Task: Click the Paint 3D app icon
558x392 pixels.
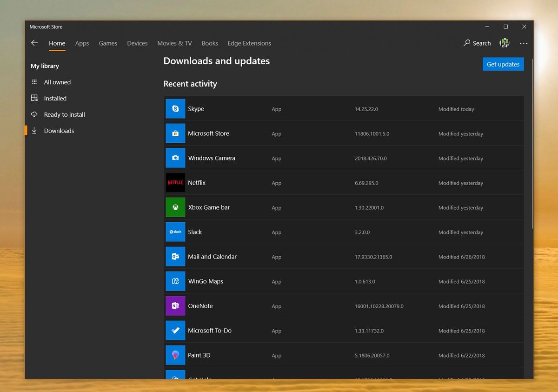Action: click(x=175, y=355)
